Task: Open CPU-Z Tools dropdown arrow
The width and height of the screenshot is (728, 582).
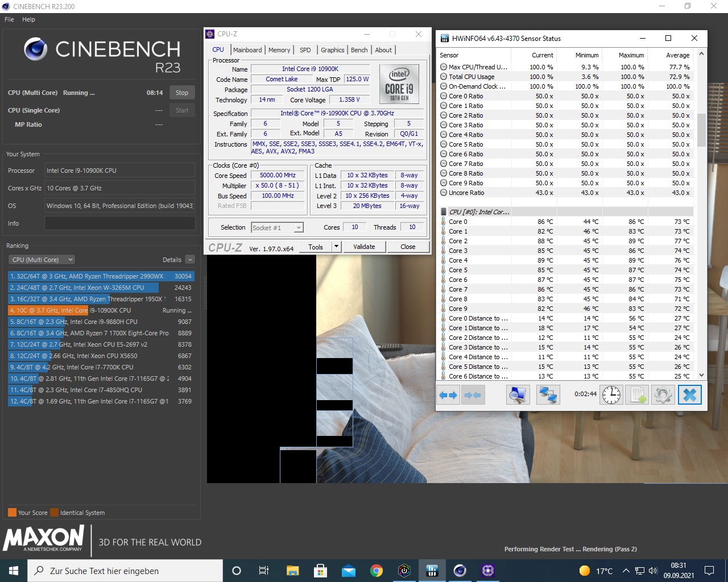Action: (336, 247)
